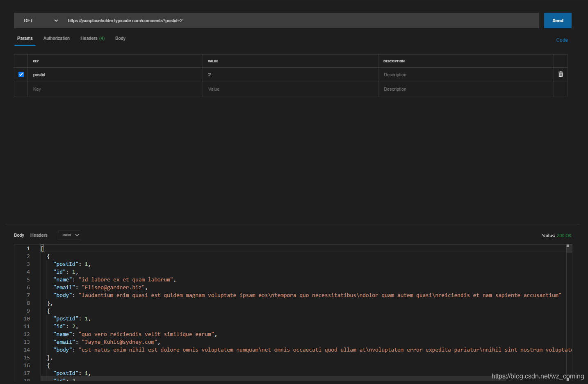Select the KEY column header
588x384 pixels.
36,61
